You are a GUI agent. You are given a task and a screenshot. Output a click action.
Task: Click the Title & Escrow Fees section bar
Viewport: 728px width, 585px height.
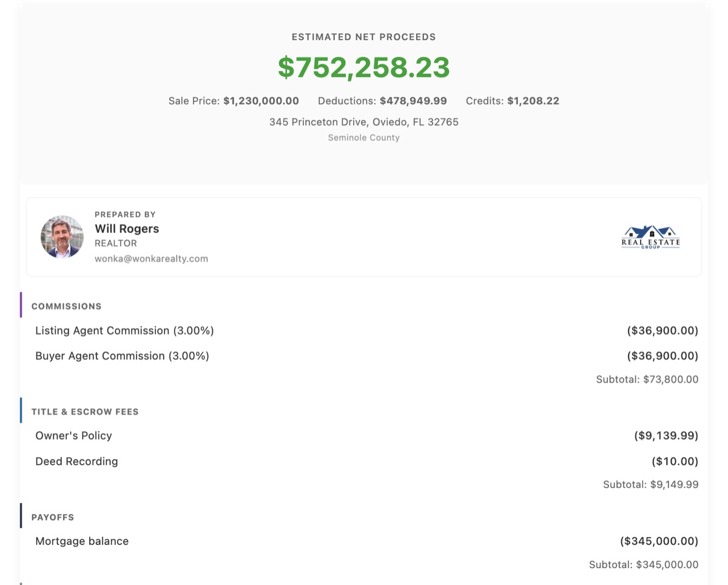22,411
